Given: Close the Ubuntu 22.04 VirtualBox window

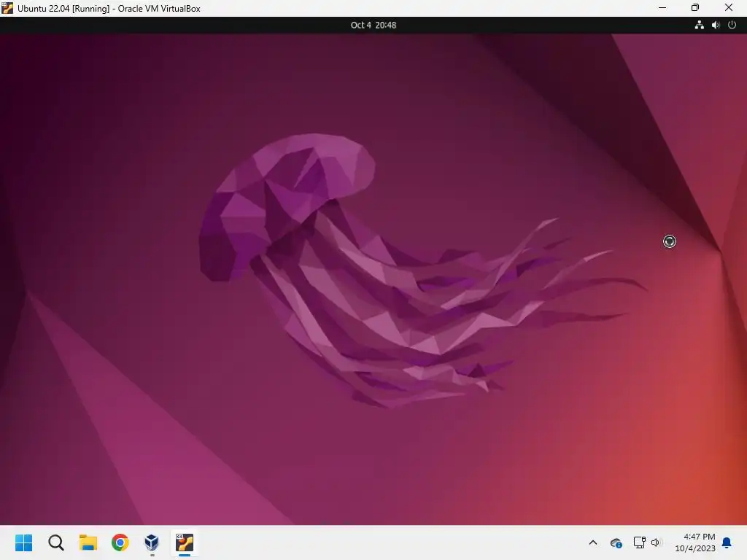Looking at the screenshot, I should pyautogui.click(x=729, y=8).
